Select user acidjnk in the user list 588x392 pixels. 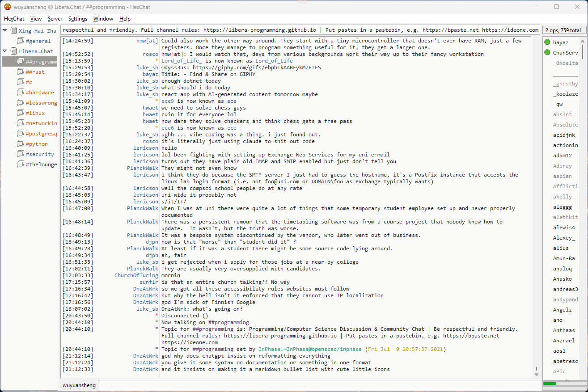(x=564, y=135)
